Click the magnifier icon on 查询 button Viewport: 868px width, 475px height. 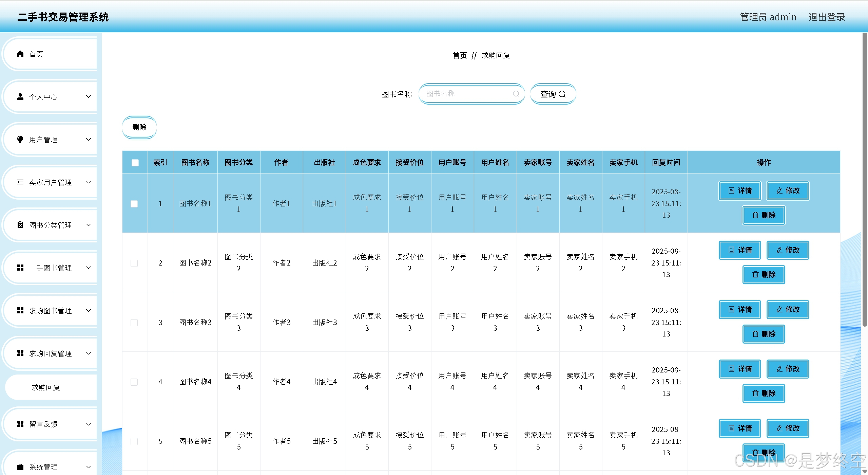562,94
